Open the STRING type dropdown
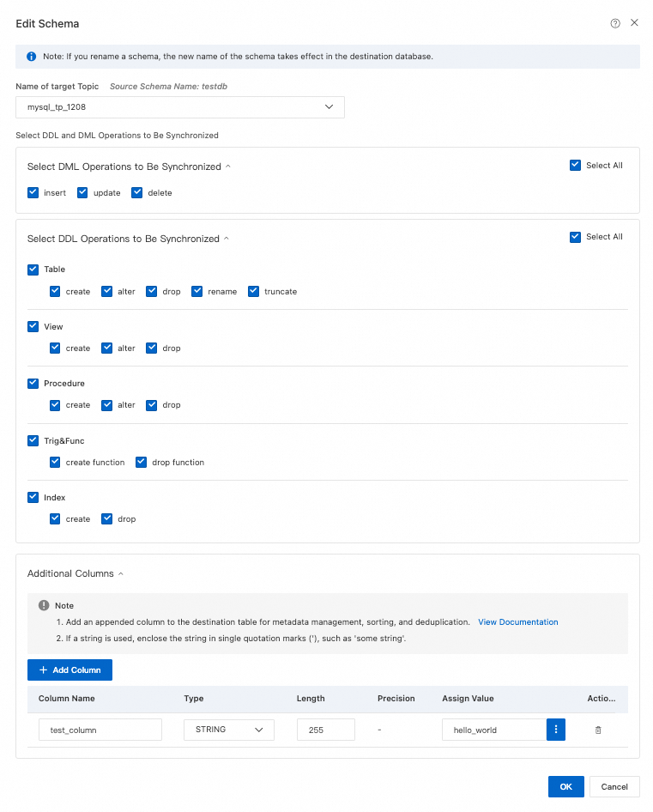Image resolution: width=653 pixels, height=812 pixels. (x=229, y=730)
